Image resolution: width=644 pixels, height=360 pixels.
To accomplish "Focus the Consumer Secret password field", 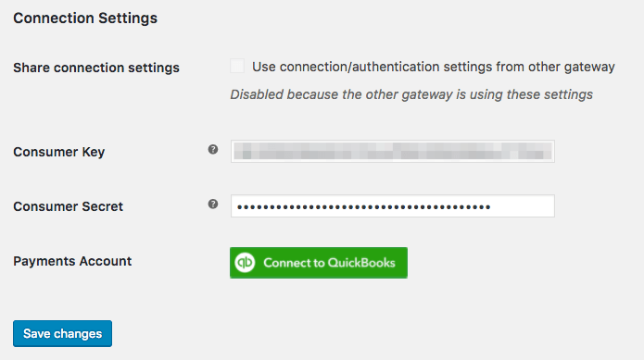I will pos(393,206).
